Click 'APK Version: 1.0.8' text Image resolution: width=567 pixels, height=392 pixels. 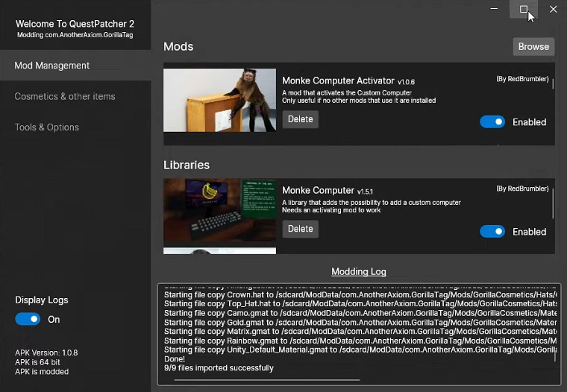coord(46,353)
